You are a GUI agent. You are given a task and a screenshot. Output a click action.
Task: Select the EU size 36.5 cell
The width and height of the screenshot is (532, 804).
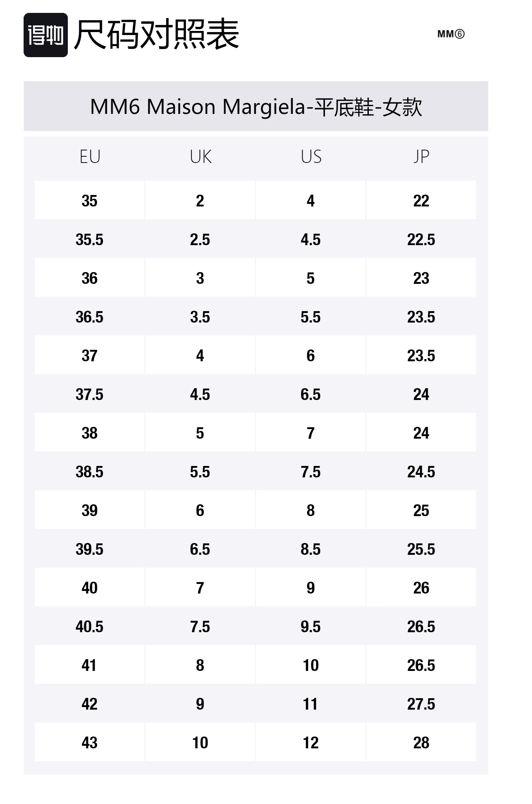(90, 317)
